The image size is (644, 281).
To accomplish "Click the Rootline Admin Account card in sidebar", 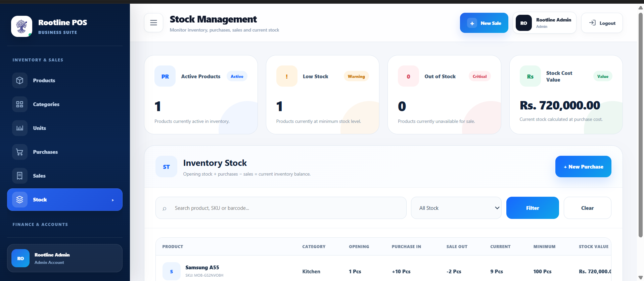I will [65, 258].
